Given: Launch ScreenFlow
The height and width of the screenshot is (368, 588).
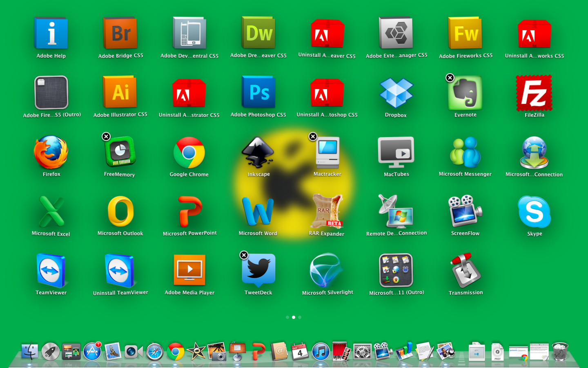Looking at the screenshot, I should coord(465,212).
